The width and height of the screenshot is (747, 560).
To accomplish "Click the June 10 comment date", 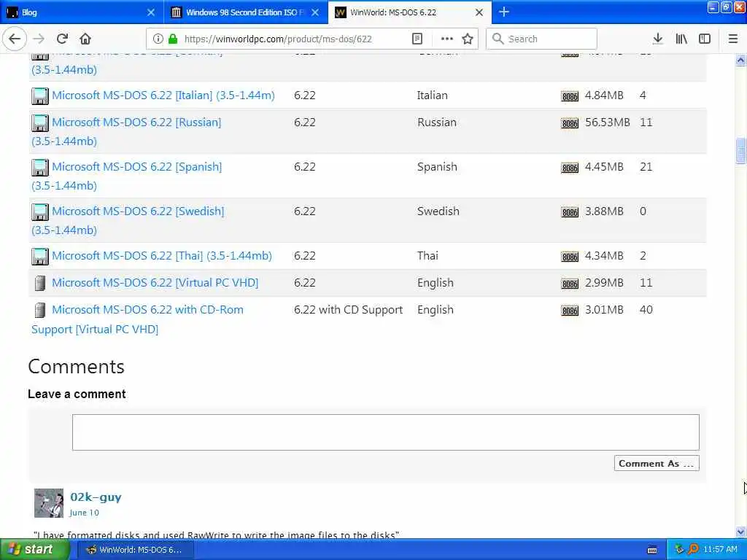I will pyautogui.click(x=85, y=513).
